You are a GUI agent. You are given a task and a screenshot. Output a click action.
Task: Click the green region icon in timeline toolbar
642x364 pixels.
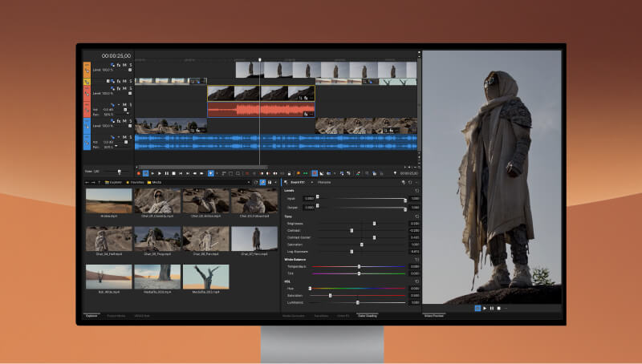(x=305, y=173)
